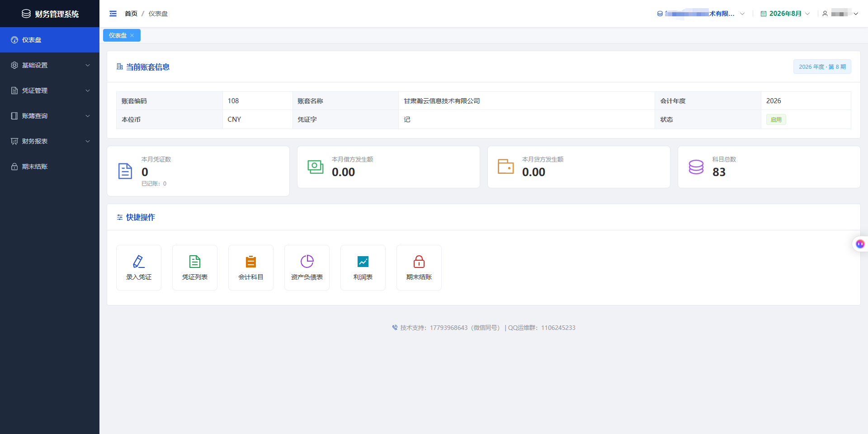Open the user account dropdown arrow
This screenshot has width=868, height=434.
coord(856,14)
